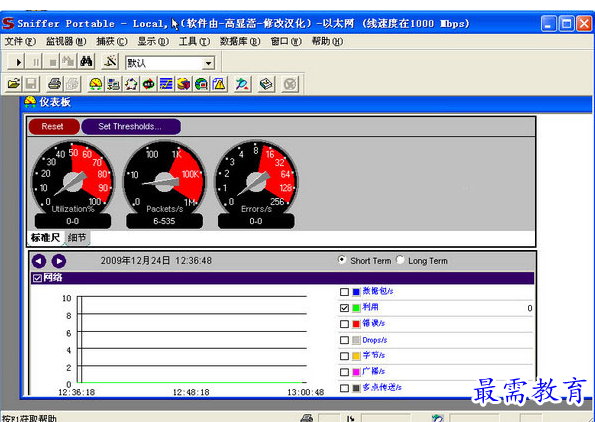The width and height of the screenshot is (595, 422).
Task: Click the greyed circular icon at toolbar end
Action: (x=290, y=83)
